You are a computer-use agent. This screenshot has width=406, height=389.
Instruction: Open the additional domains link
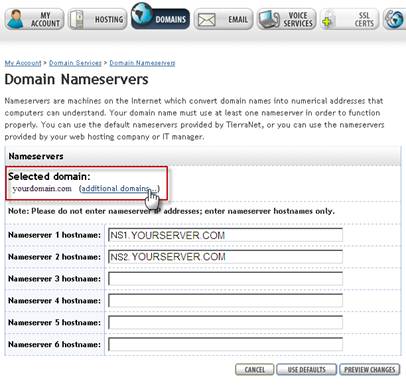(119, 188)
